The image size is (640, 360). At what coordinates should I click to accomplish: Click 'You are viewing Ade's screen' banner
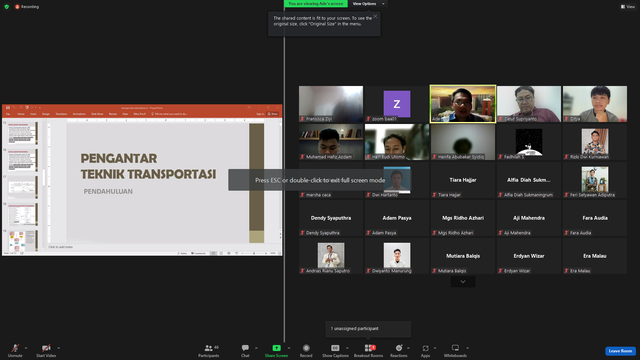click(x=316, y=4)
